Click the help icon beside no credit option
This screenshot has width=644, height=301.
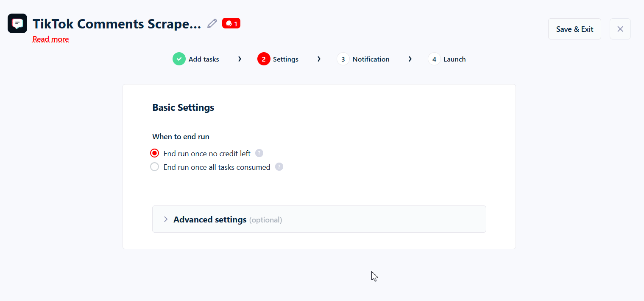[x=259, y=153]
